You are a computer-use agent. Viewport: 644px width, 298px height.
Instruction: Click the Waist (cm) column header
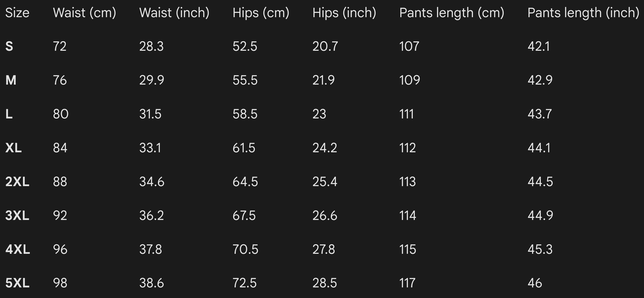pyautogui.click(x=84, y=13)
